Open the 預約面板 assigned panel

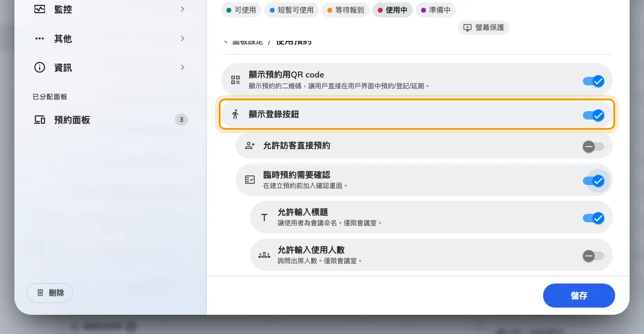tap(110, 120)
